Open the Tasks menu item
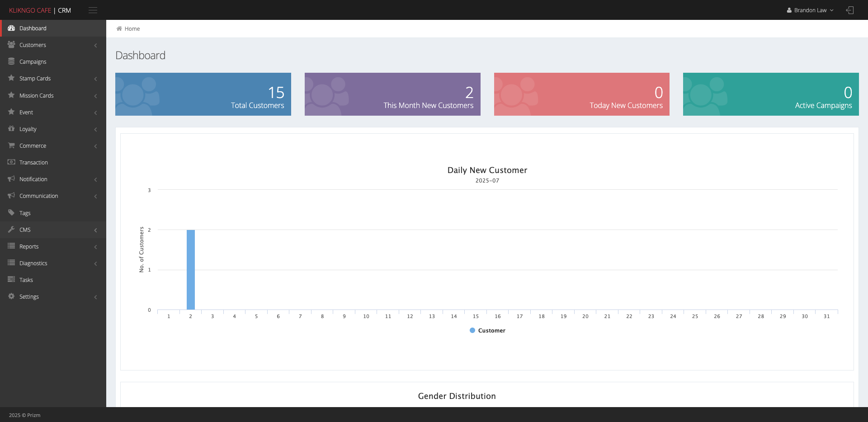 tap(53, 280)
